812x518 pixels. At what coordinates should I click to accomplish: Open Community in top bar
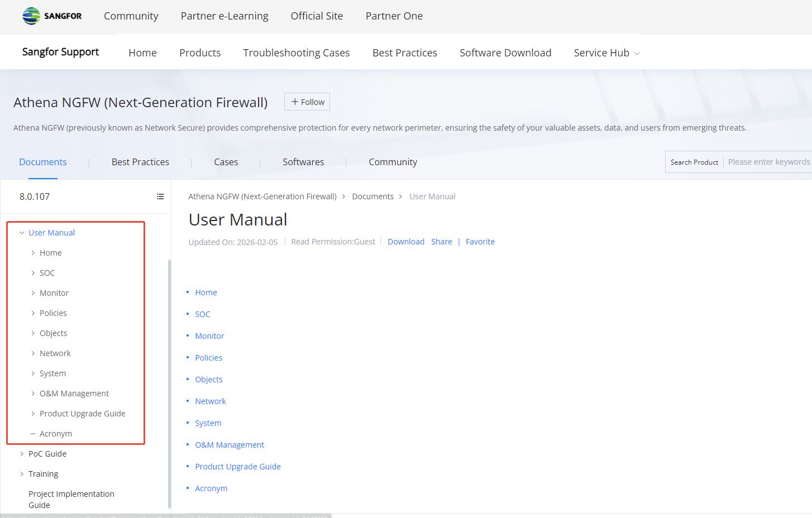coord(131,16)
